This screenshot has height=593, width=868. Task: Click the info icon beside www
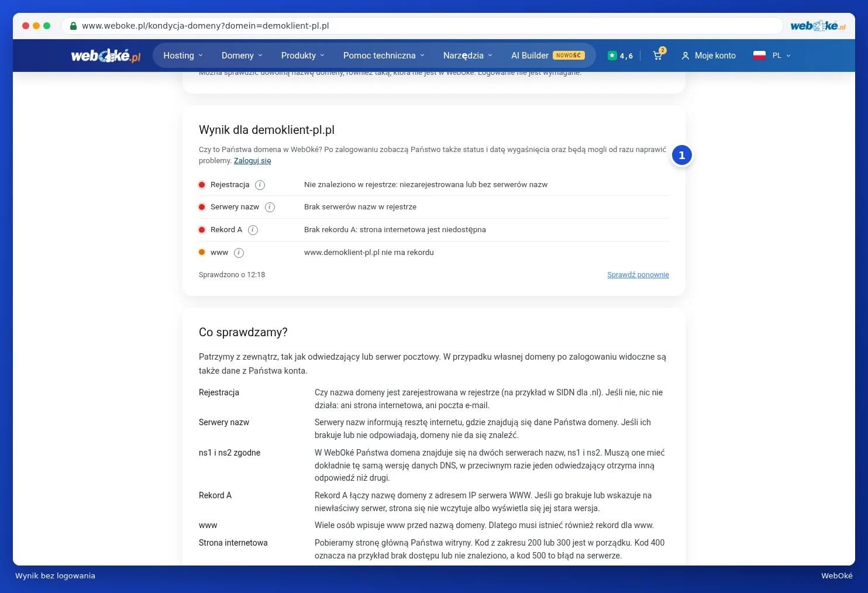239,253
